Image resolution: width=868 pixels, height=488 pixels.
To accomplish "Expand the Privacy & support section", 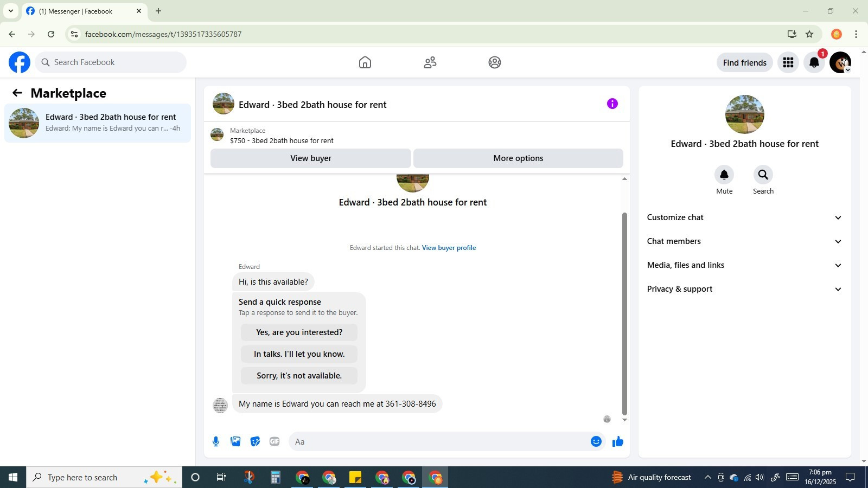I will pos(744,289).
